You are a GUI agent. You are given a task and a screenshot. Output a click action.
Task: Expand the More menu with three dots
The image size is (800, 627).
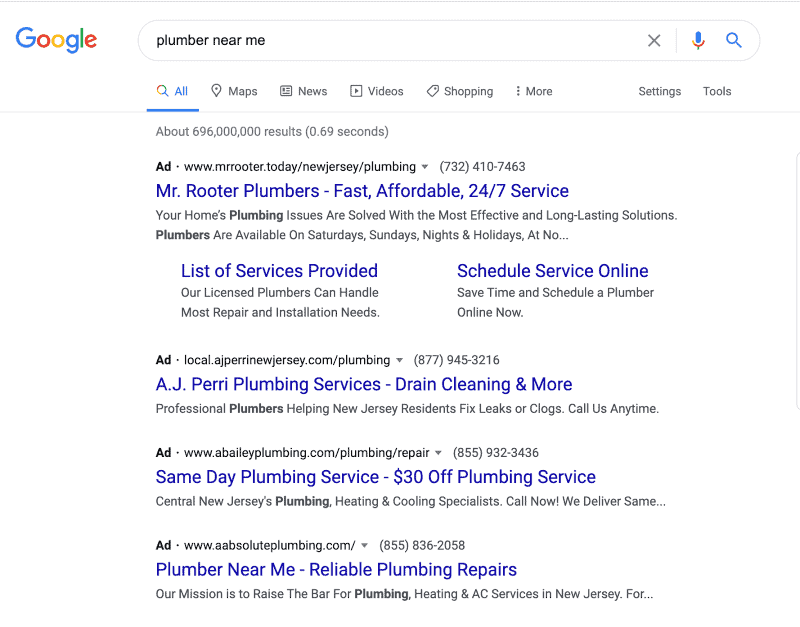tap(534, 91)
